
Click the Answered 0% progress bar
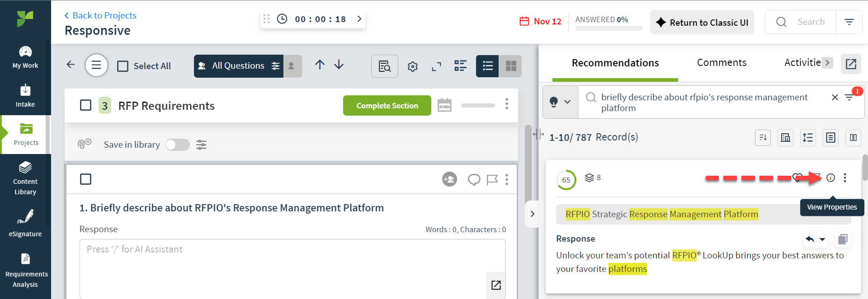[x=609, y=28]
